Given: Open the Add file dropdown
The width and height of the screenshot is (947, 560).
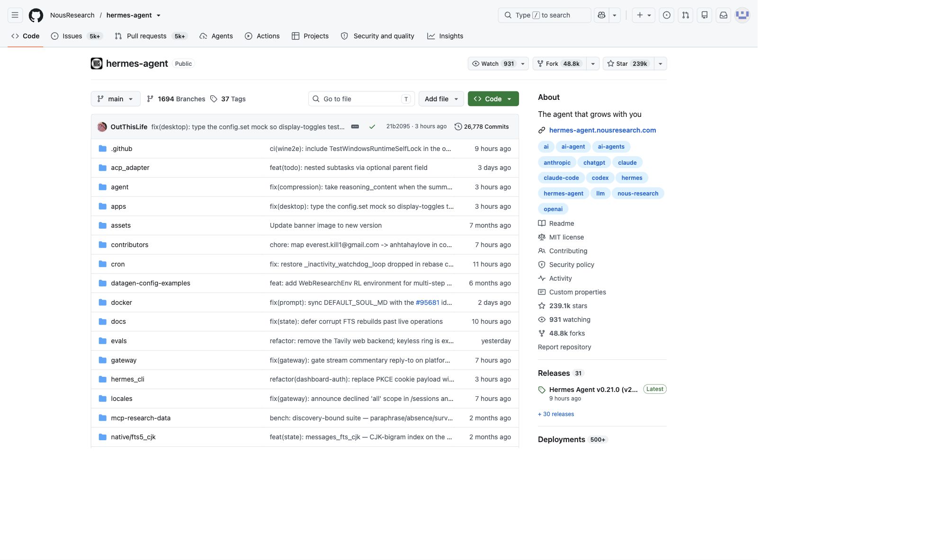Looking at the screenshot, I should [x=441, y=99].
